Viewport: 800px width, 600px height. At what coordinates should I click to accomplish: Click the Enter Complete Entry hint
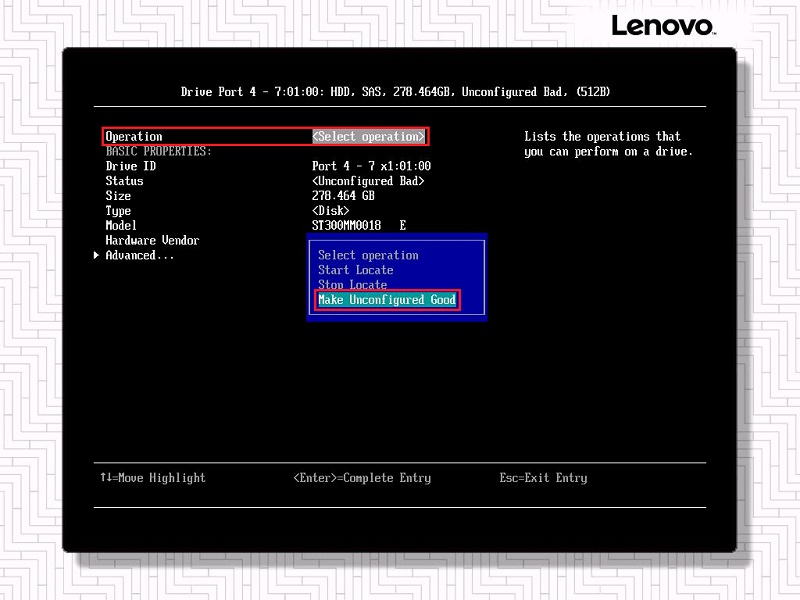(x=364, y=478)
